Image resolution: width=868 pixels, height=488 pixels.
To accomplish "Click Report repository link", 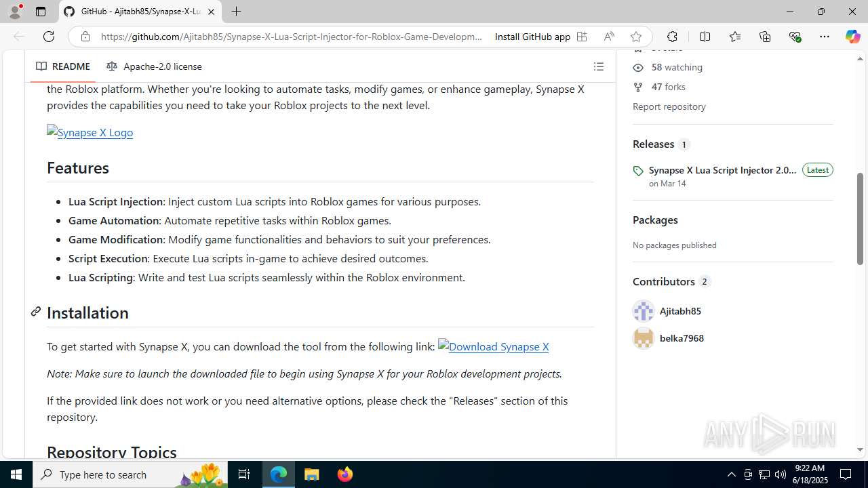I will coord(669,106).
